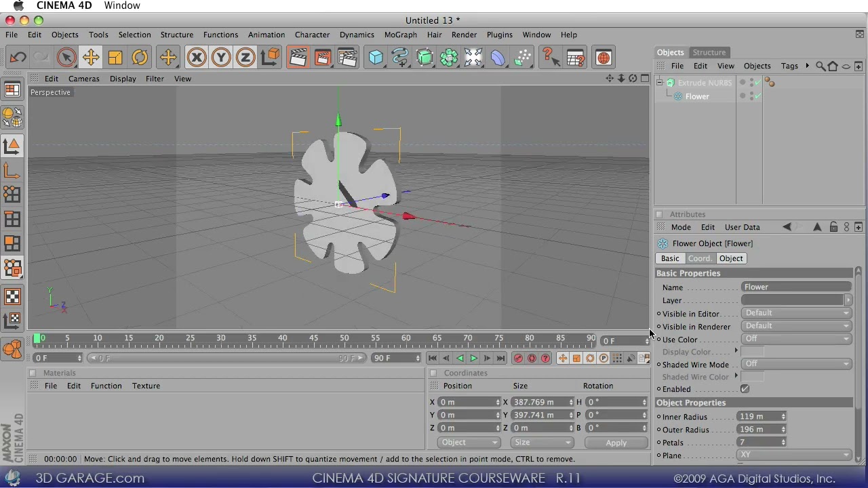Collapse the Extrude NURBS tree node
Screen dimensions: 868x488
(x=659, y=83)
